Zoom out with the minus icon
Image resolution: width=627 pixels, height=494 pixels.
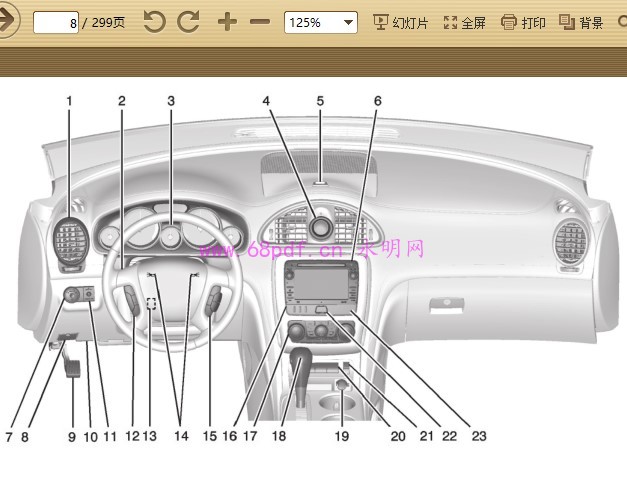259,22
